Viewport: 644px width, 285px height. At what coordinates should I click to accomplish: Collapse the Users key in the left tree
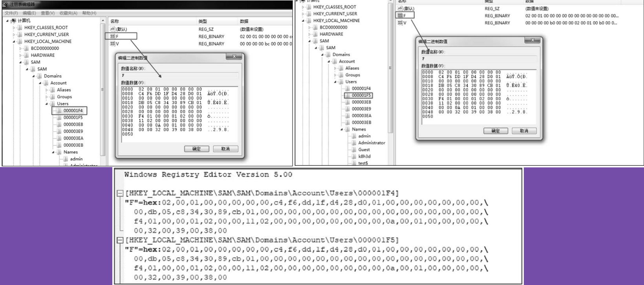(x=47, y=104)
